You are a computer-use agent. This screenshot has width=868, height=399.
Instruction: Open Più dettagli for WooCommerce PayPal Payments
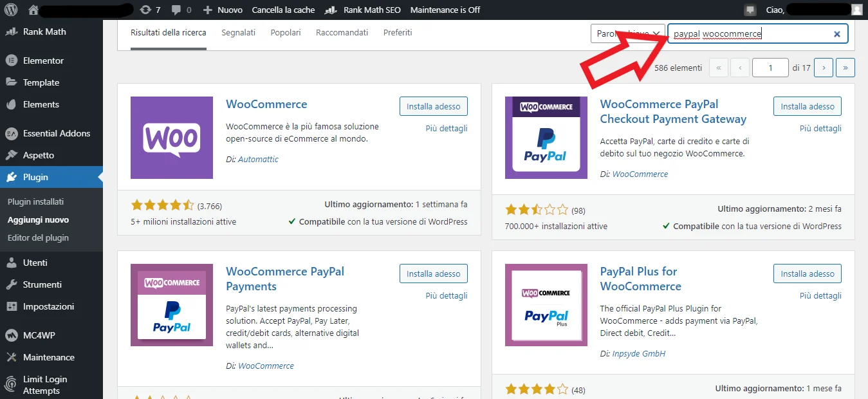point(447,295)
